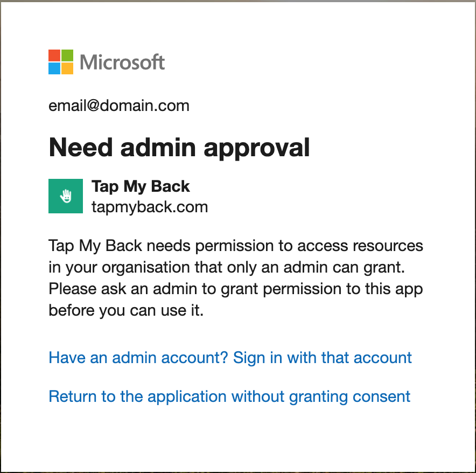This screenshot has height=473, width=476.
Task: Click the Need admin approval heading
Action: coord(179,148)
